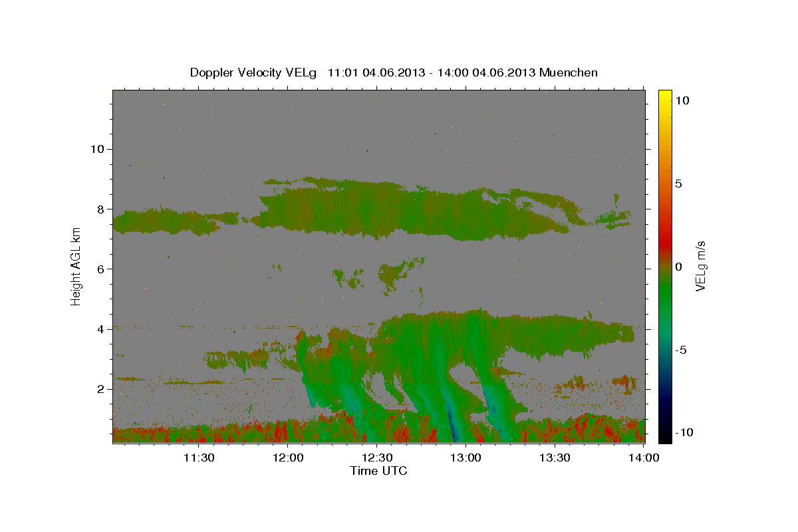Click the height axis label 4
Viewport: 798px width, 532px height.
(x=101, y=329)
